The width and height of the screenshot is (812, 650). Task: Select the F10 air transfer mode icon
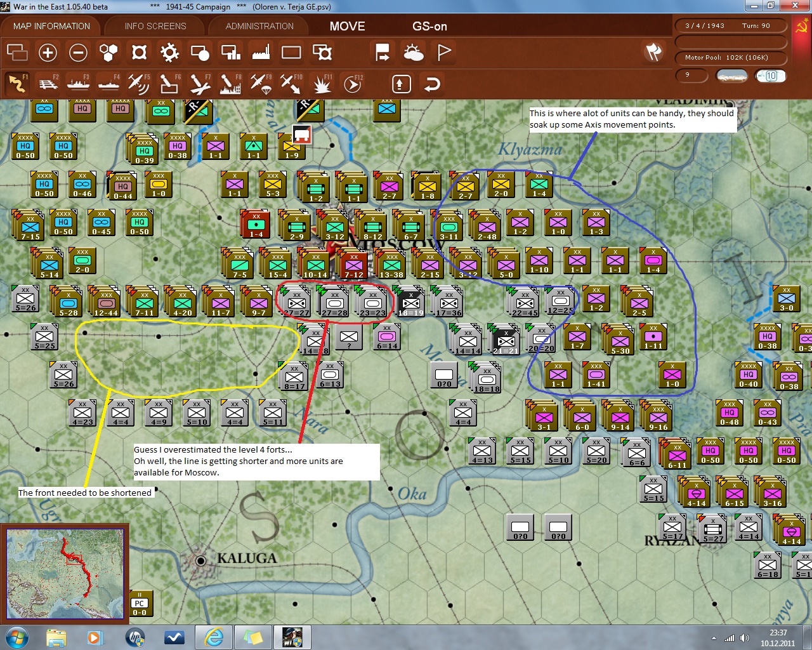click(x=291, y=83)
